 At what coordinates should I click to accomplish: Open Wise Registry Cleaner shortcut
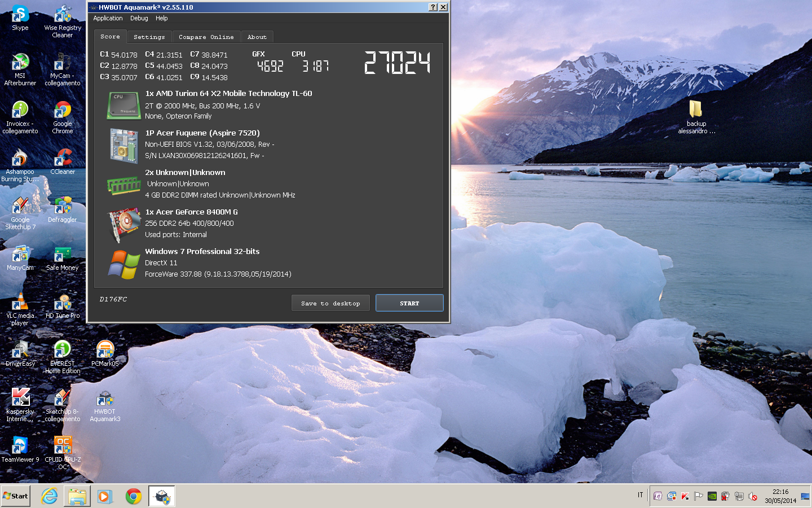pyautogui.click(x=63, y=21)
